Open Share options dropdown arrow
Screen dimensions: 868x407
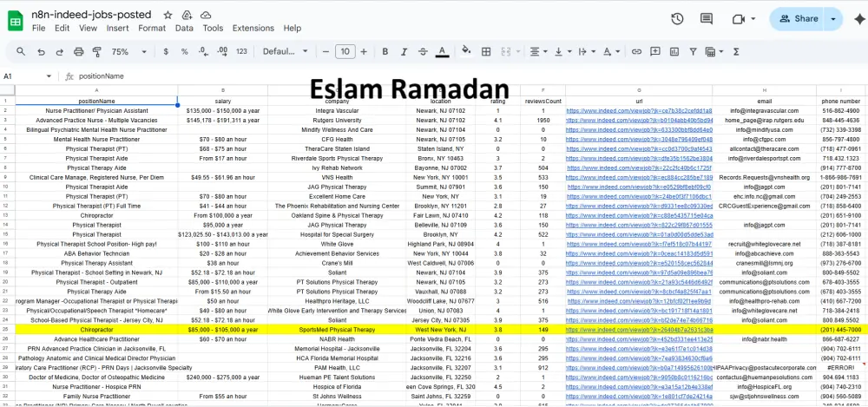coord(833,19)
